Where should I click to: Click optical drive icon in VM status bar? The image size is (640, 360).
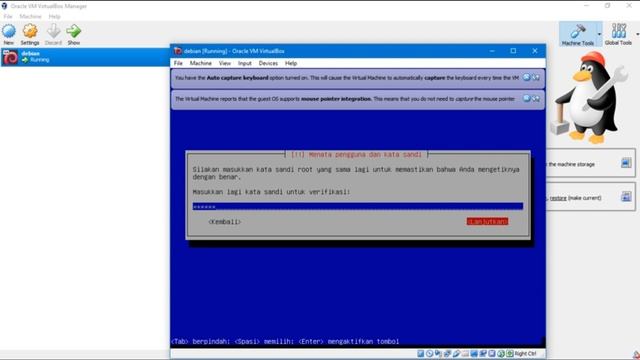pyautogui.click(x=429, y=353)
